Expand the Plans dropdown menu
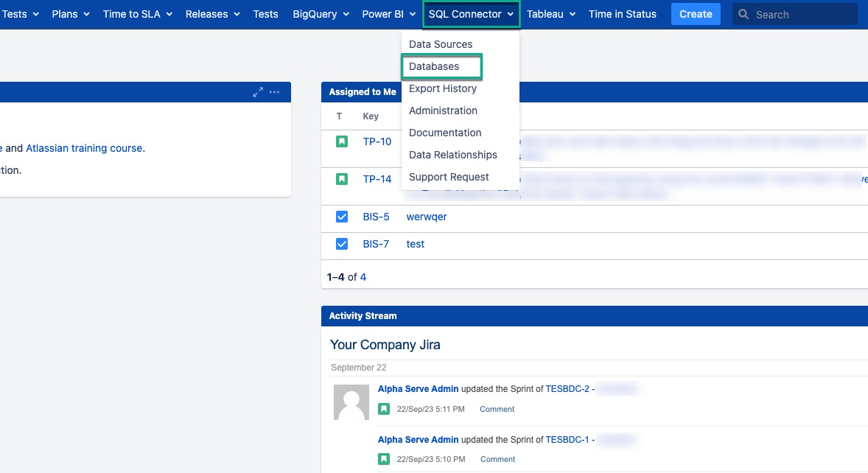The image size is (868, 473). coord(71,14)
